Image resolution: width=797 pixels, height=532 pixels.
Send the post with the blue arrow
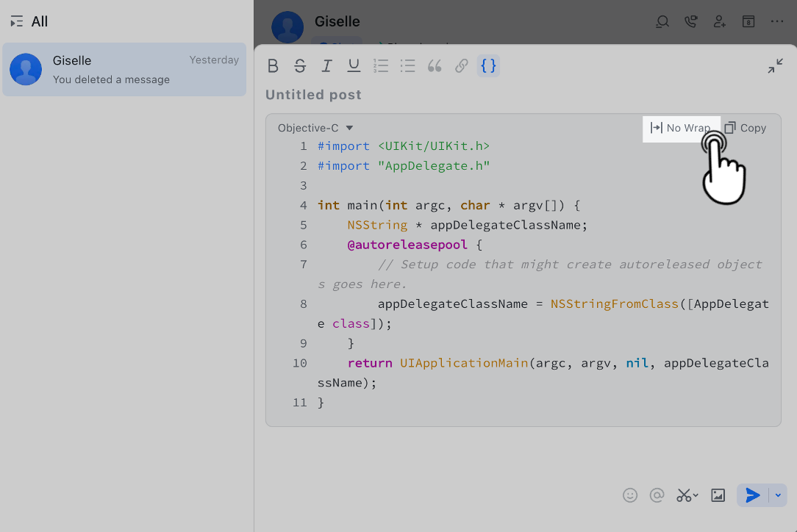point(753,495)
